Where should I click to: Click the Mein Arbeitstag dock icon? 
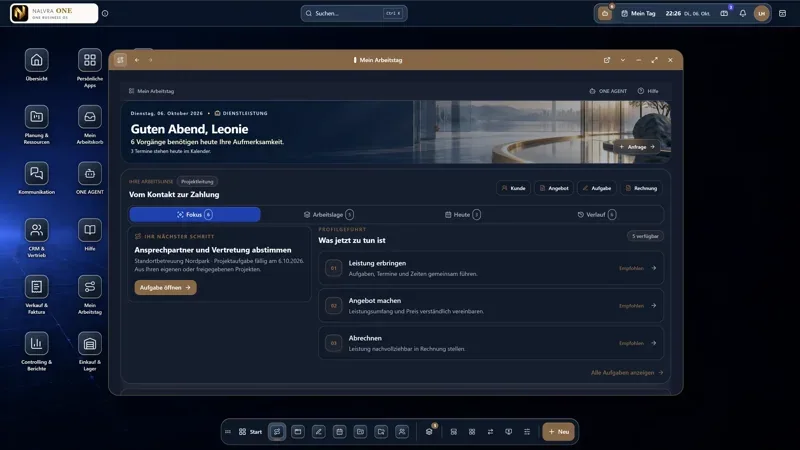[x=277, y=432]
